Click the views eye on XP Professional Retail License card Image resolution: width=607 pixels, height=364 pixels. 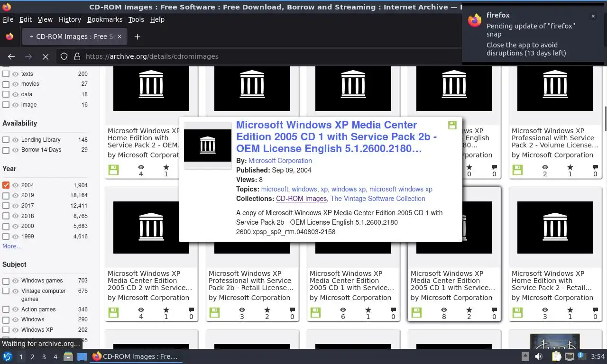click(x=242, y=310)
